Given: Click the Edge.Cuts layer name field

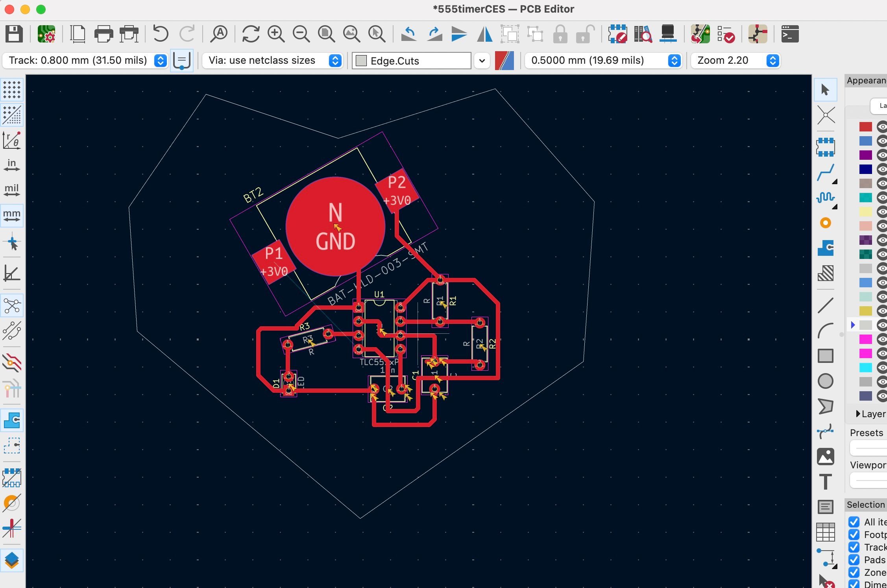Looking at the screenshot, I should coord(412,61).
